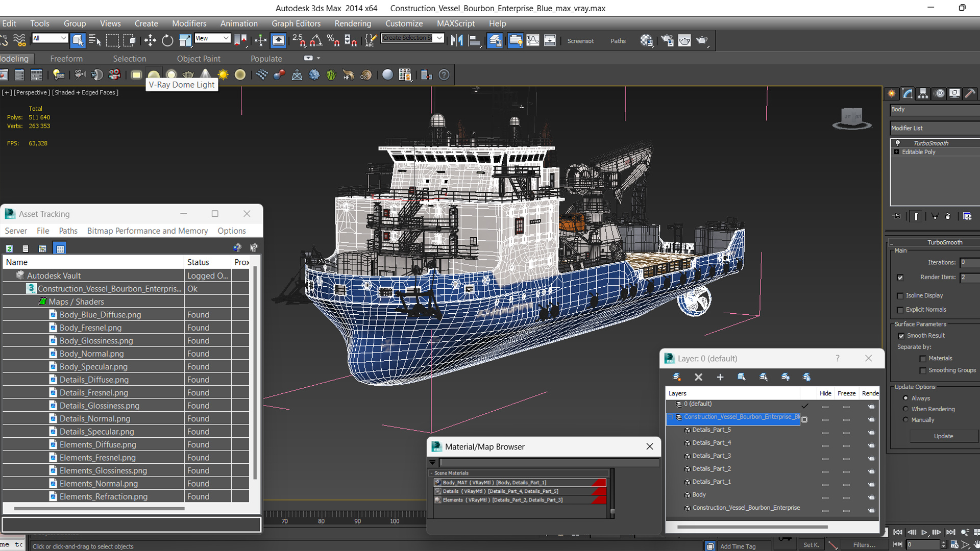The height and width of the screenshot is (551, 980).
Task: Enable Explicit Normals checkbox
Action: coord(900,310)
